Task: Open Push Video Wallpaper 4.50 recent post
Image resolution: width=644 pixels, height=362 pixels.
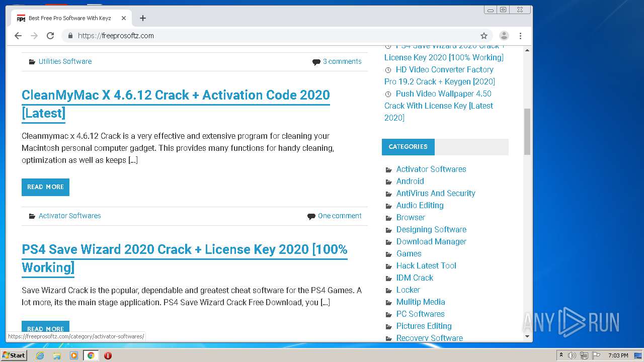Action: pos(439,106)
